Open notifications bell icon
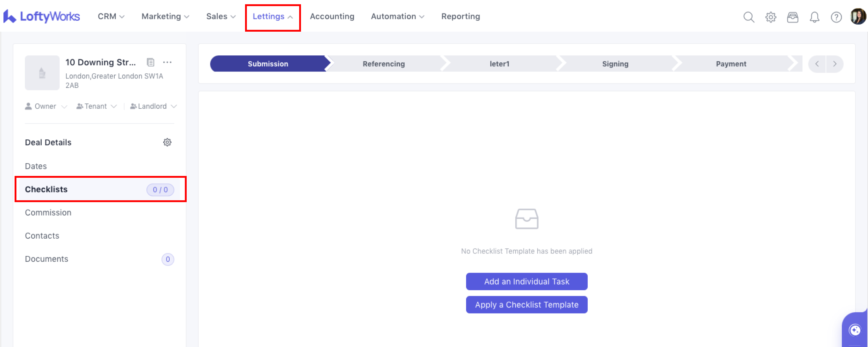Viewport: 868px width, 347px height. click(814, 17)
